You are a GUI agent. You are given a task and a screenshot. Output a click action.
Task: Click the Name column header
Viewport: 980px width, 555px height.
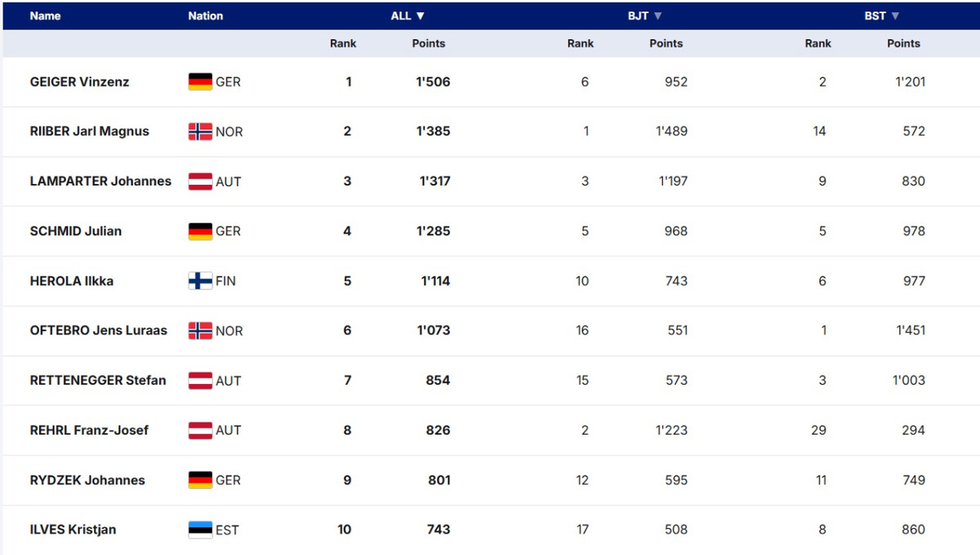click(x=45, y=16)
